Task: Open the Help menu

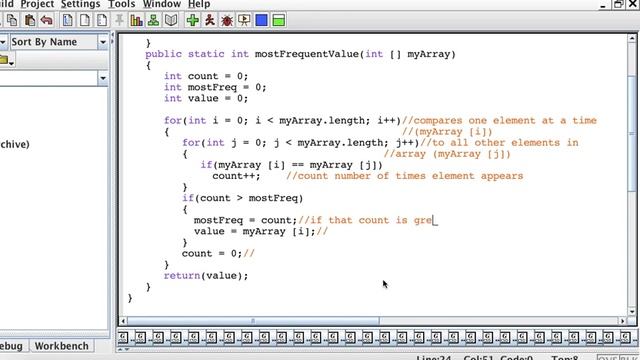Action: click(199, 4)
